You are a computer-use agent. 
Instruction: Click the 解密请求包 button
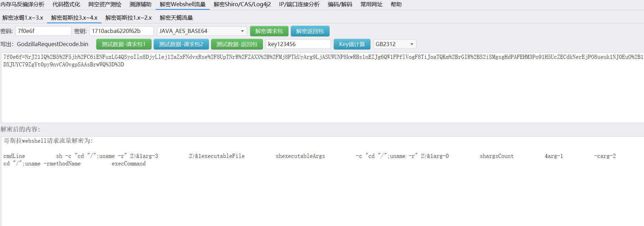point(269,31)
